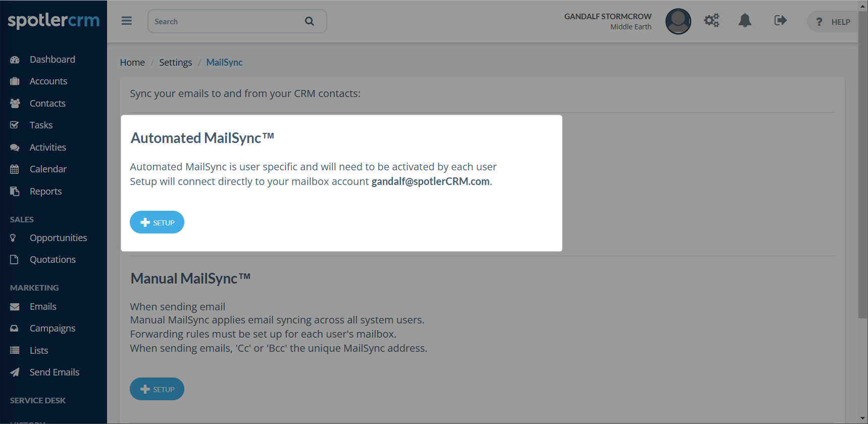This screenshot has height=424, width=868.
Task: Click the Send Emails paper plane icon
Action: click(x=15, y=372)
